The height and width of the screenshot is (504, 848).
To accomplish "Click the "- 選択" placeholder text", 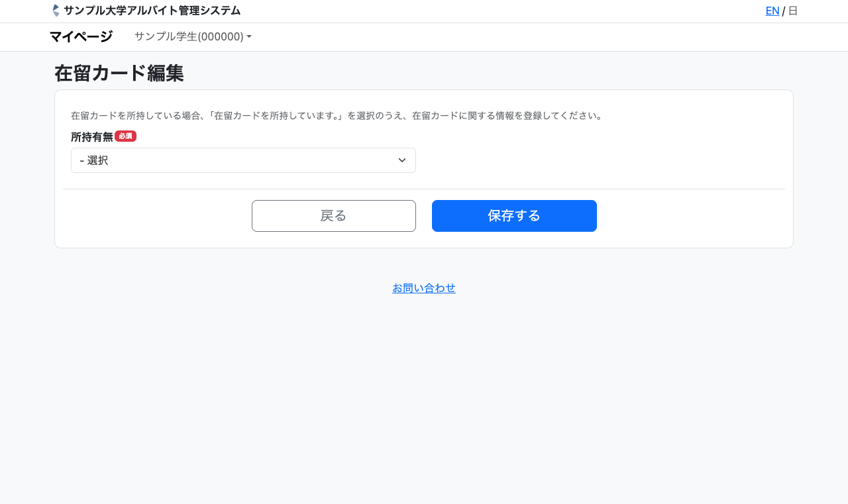I will [x=94, y=160].
